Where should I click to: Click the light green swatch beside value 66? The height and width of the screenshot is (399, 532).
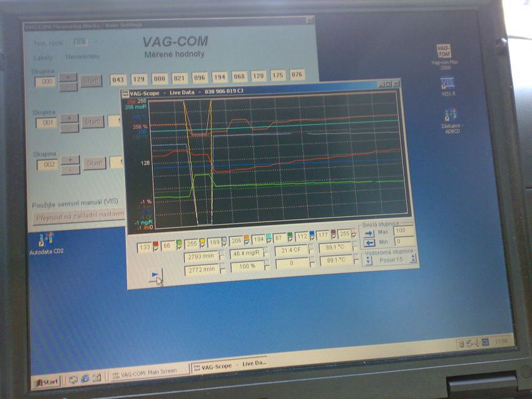(178, 243)
